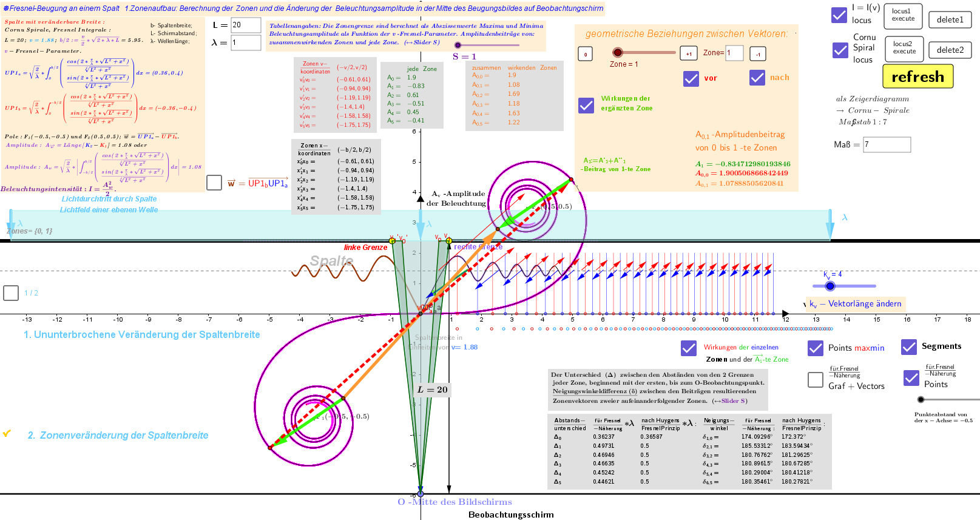Decrease zone with the '-1' button
Image resolution: width=980 pixels, height=520 pixels.
pyautogui.click(x=758, y=54)
